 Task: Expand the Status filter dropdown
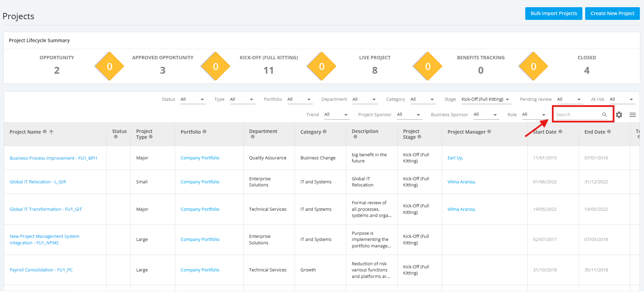tap(193, 99)
